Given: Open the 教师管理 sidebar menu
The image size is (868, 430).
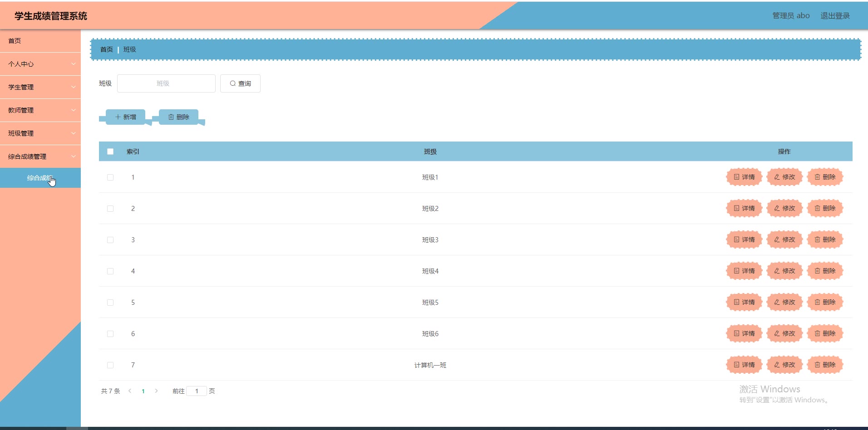Looking at the screenshot, I should coord(40,110).
